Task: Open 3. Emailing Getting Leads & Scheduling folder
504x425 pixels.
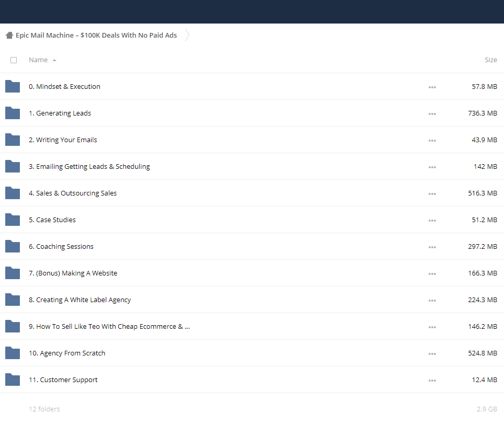Action: click(x=89, y=167)
